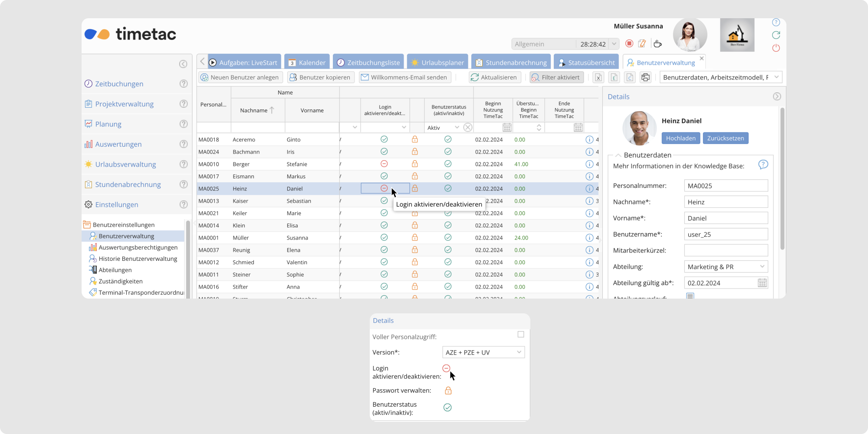This screenshot has height=434, width=868.
Task: Open the print icon in toolbar
Action: tap(645, 77)
